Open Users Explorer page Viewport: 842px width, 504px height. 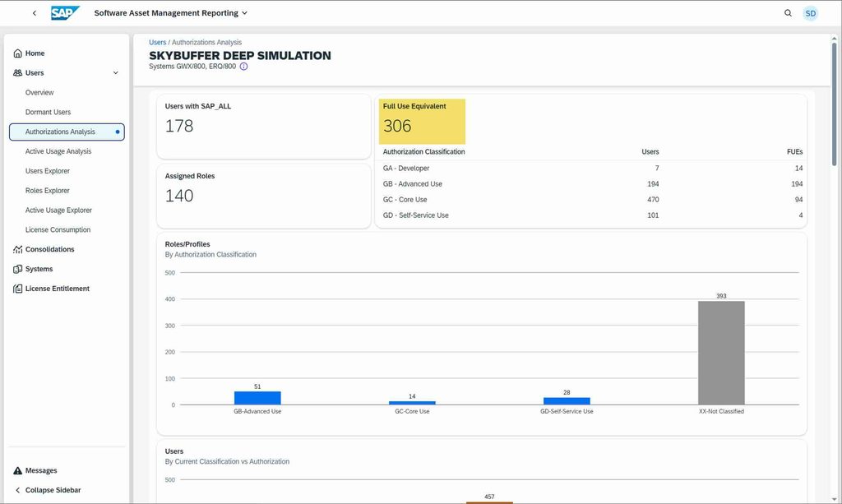pos(47,171)
